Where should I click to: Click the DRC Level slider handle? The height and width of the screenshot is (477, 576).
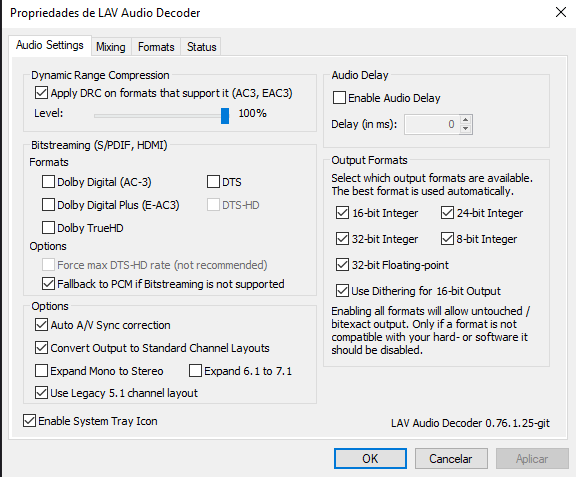point(225,116)
